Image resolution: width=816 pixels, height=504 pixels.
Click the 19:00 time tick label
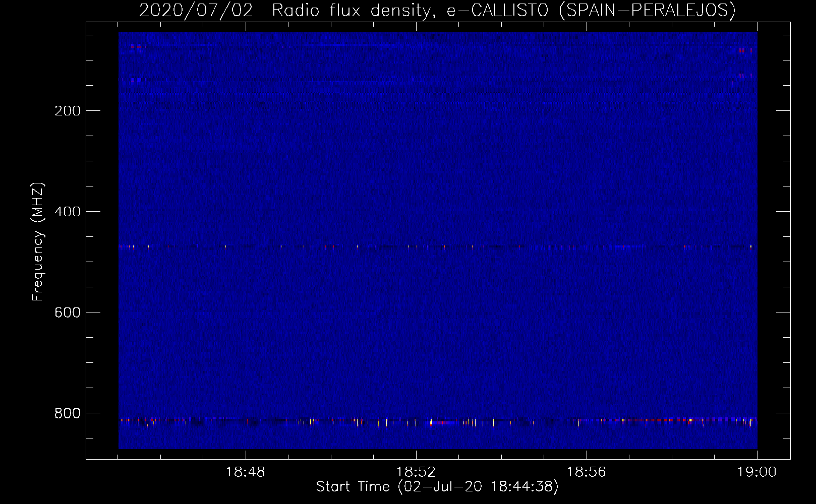757,472
